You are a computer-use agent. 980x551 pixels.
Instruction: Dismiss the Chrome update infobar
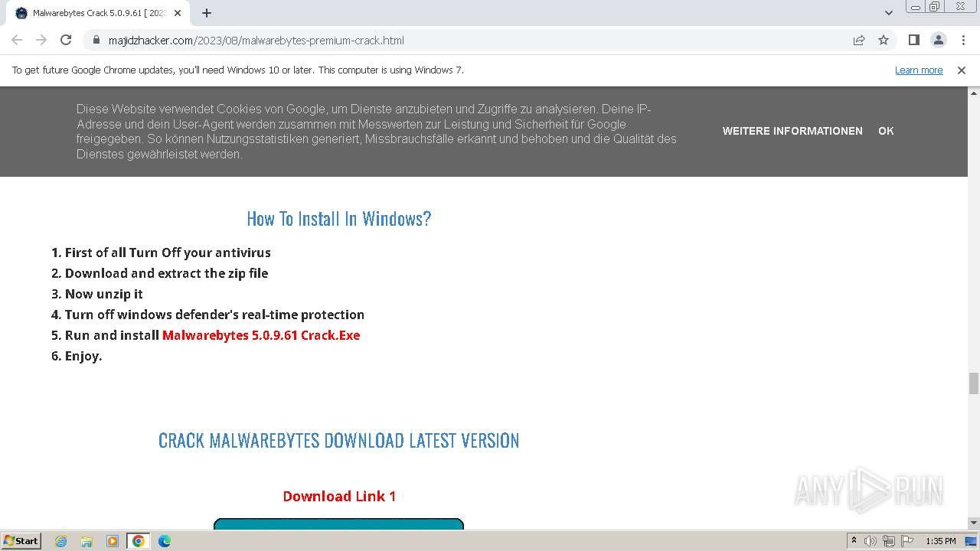[x=962, y=70]
